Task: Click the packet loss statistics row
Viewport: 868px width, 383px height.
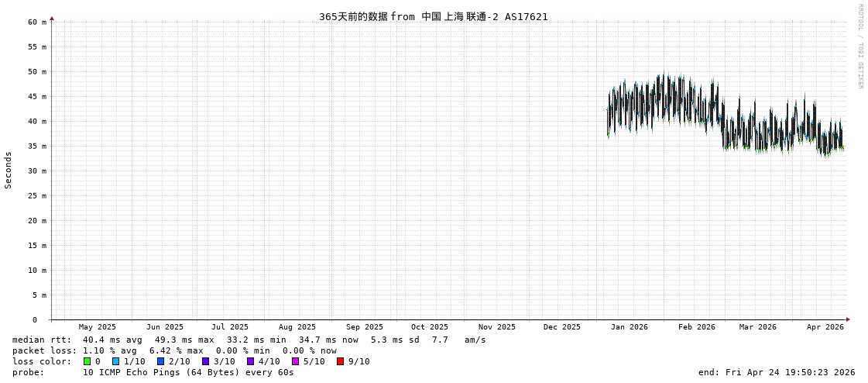Action: [x=174, y=350]
